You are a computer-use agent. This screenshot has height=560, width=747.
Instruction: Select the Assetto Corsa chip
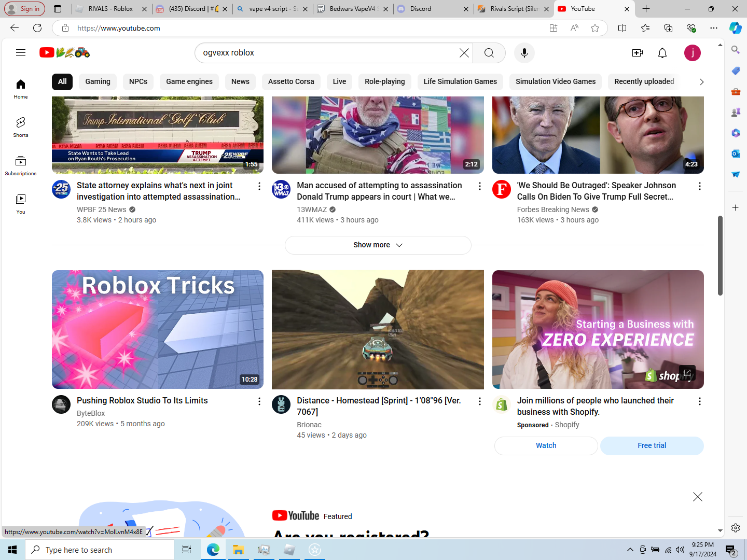pyautogui.click(x=291, y=81)
